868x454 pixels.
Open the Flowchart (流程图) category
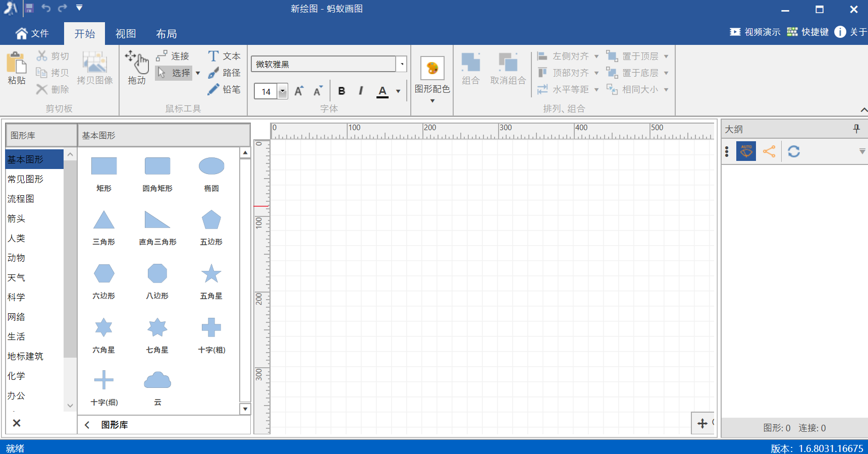click(x=34, y=199)
